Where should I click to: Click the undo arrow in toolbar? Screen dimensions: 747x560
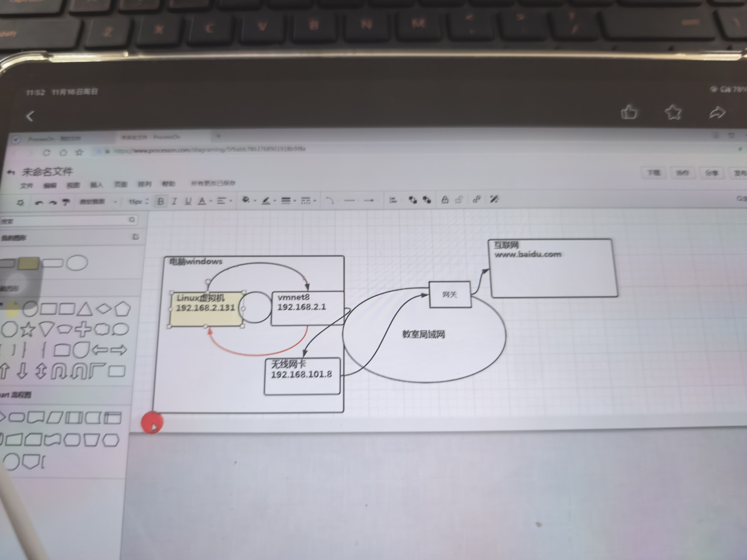coord(39,203)
